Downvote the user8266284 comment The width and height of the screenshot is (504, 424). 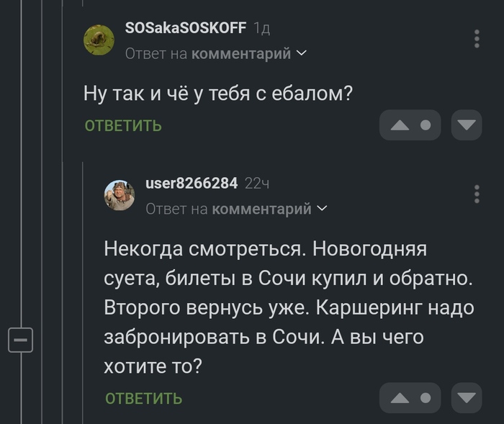point(467,397)
